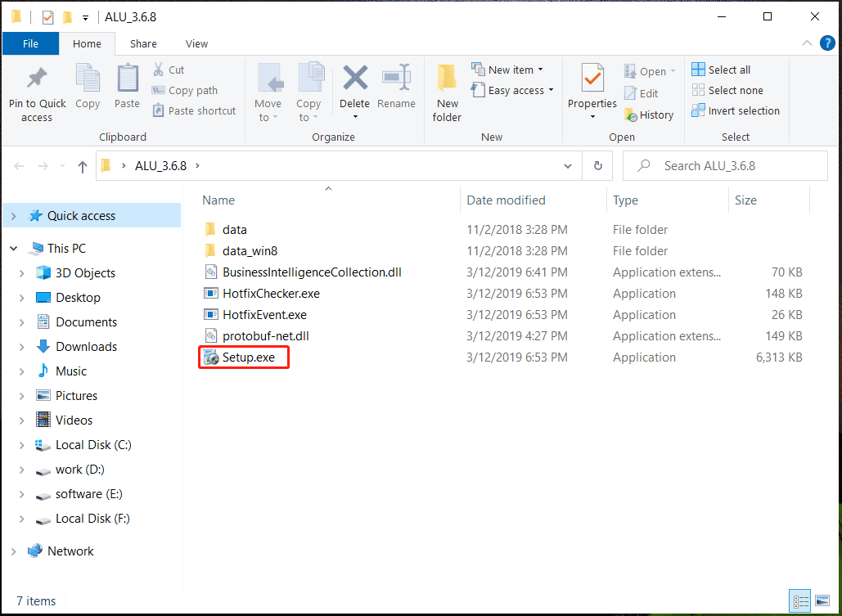Click Copy path in the ribbon
This screenshot has height=616, width=842.
point(185,90)
